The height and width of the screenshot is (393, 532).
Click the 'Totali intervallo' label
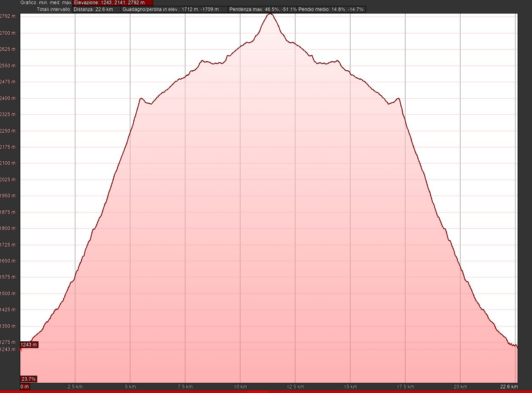click(x=54, y=9)
